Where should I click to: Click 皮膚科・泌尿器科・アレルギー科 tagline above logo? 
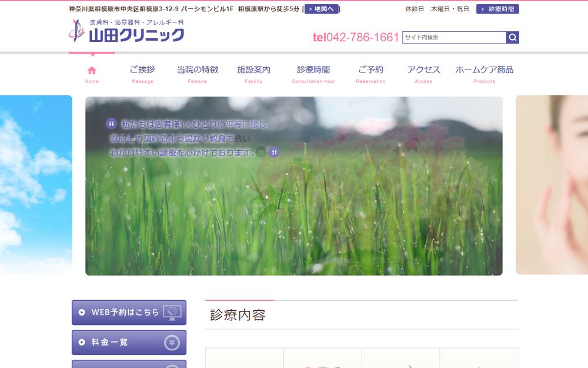[136, 22]
